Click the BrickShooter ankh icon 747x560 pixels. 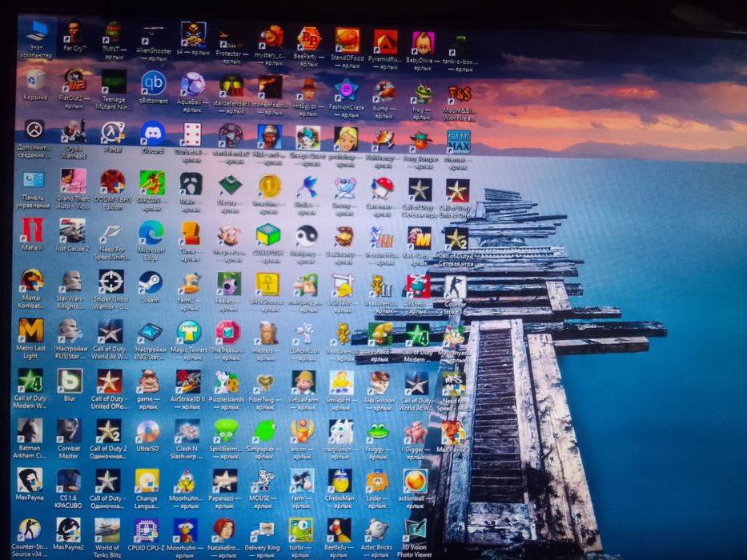point(267,285)
